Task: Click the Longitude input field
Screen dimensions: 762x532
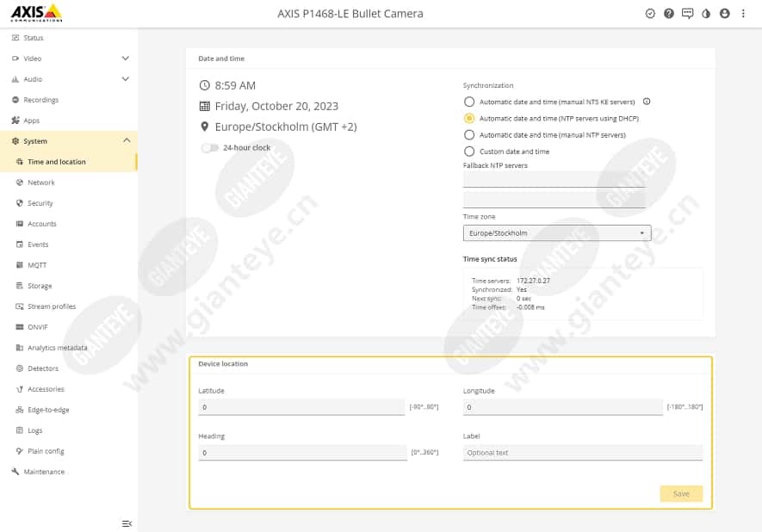Action: point(563,407)
